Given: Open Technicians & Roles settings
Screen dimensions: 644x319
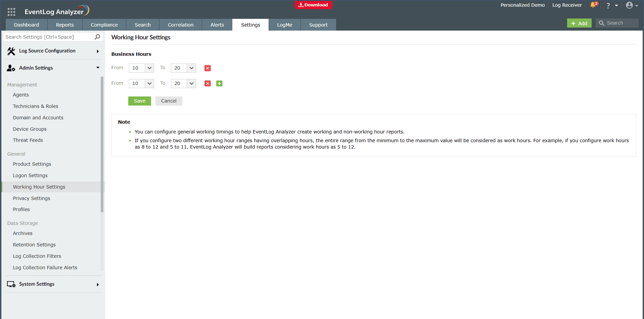Looking at the screenshot, I should pos(36,107).
